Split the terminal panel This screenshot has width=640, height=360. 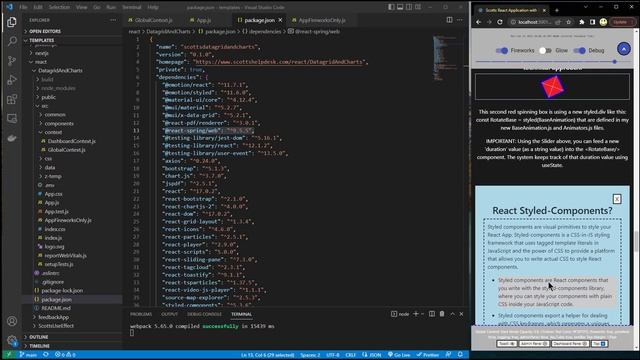432,314
